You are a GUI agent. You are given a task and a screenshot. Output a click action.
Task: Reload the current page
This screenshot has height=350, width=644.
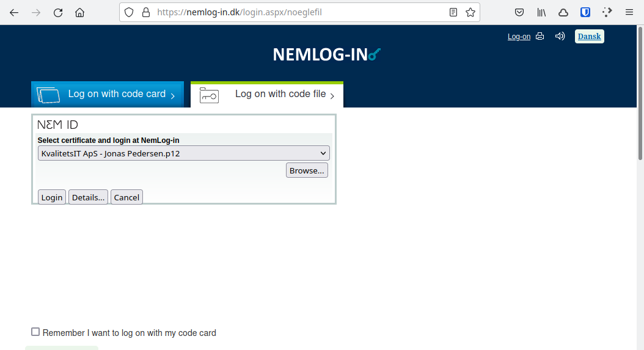tap(58, 12)
